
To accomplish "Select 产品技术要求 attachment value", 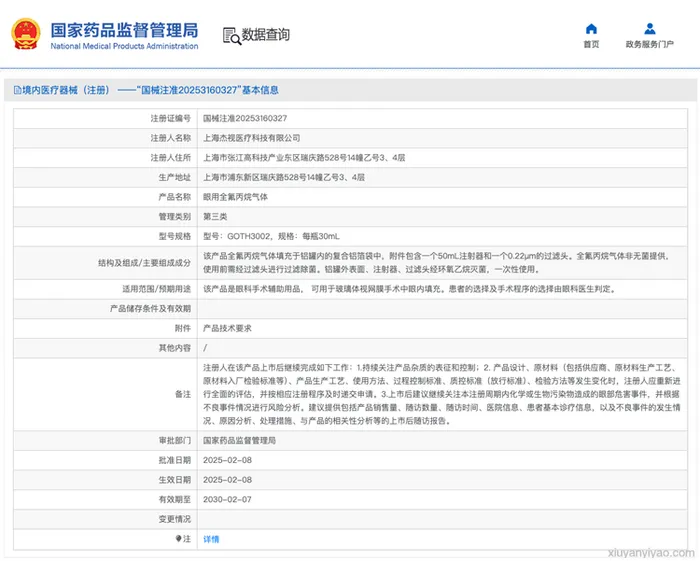I will click(x=227, y=328).
